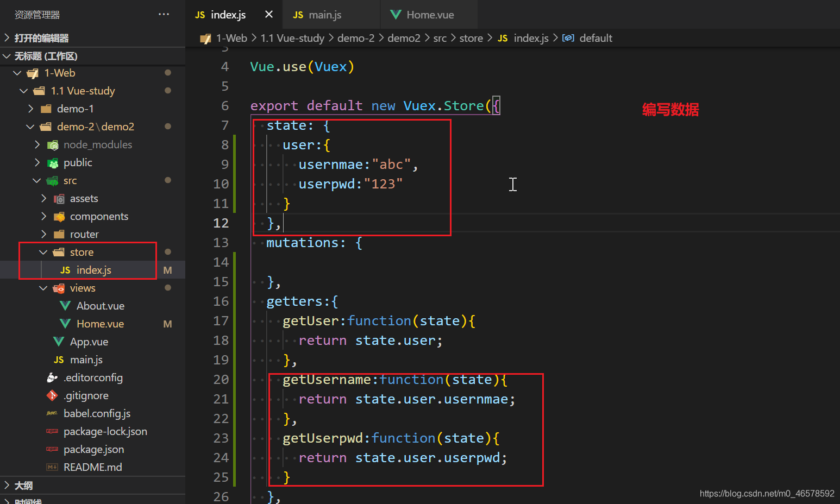Click the babel.config.js Babel icon
The height and width of the screenshot is (504, 840).
(x=52, y=413)
